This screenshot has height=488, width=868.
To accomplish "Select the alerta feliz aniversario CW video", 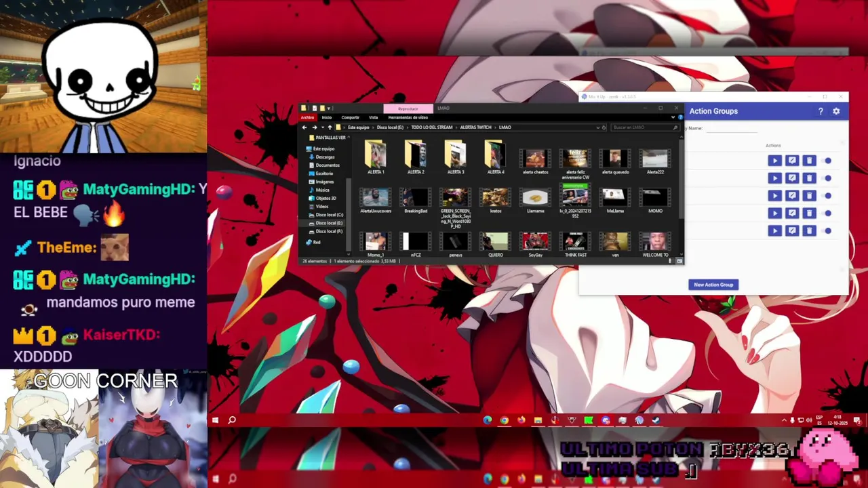I will tap(576, 163).
